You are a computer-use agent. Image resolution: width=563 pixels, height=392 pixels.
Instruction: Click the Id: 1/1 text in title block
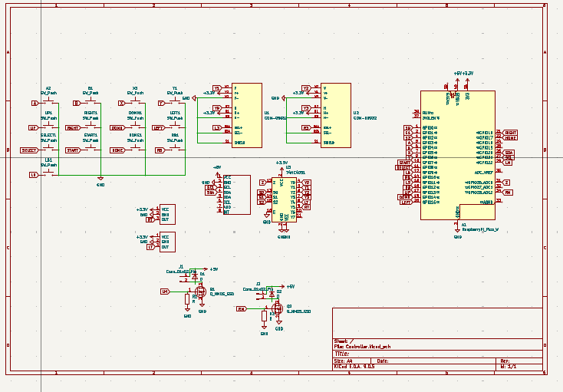click(508, 367)
